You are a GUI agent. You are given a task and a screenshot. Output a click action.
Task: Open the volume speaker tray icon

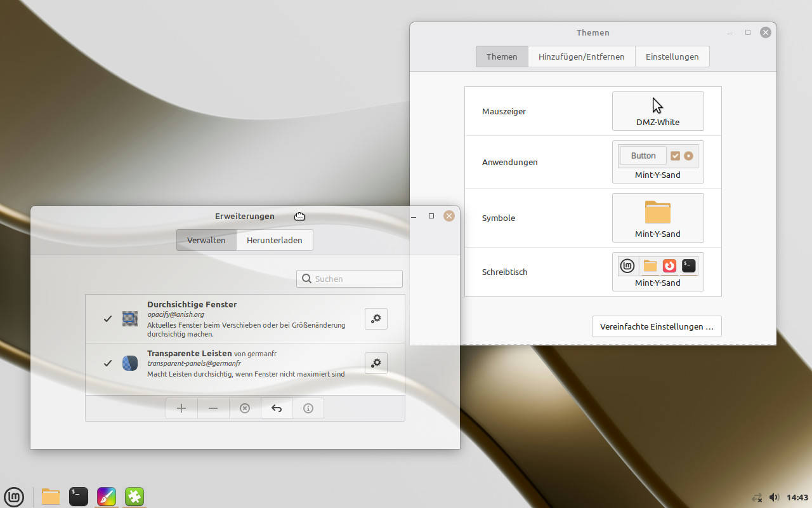click(774, 497)
